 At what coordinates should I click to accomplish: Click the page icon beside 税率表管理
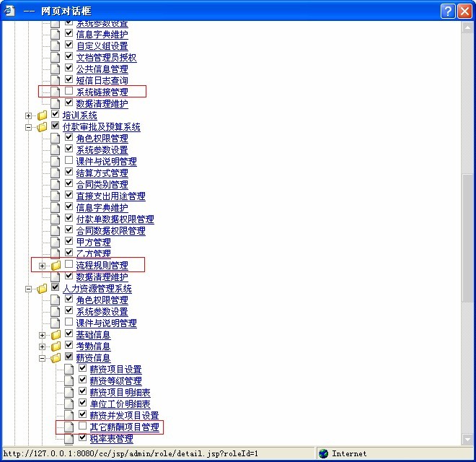pyautogui.click(x=69, y=438)
